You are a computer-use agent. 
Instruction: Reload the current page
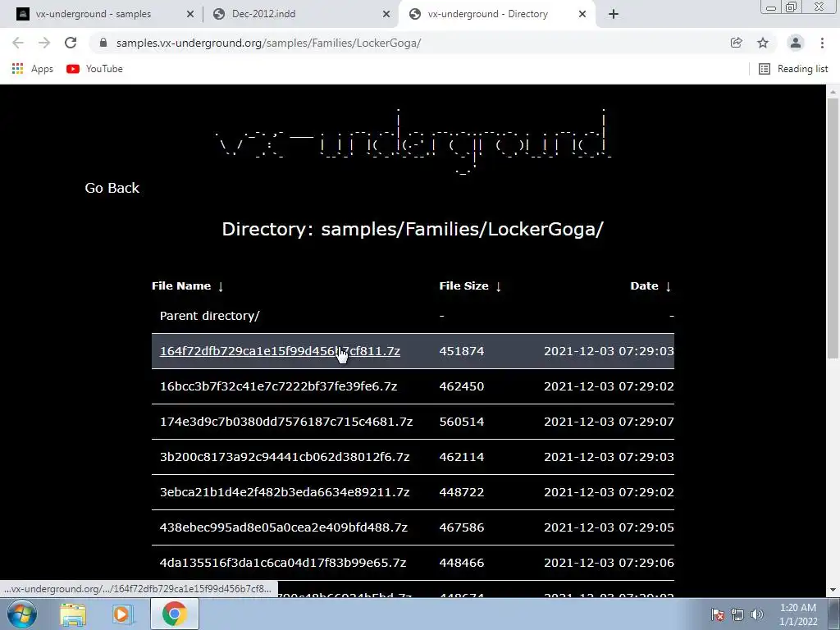(71, 43)
